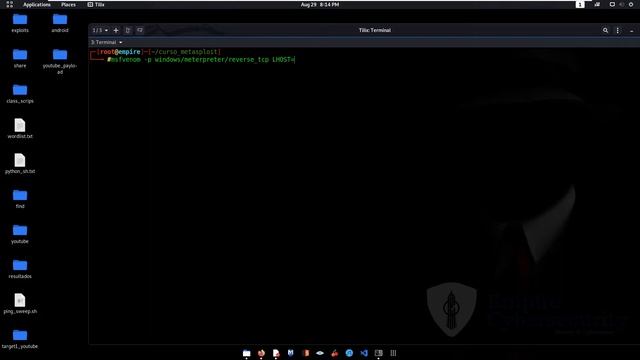
Task: Open the text editor icon in dock
Action: (276, 353)
